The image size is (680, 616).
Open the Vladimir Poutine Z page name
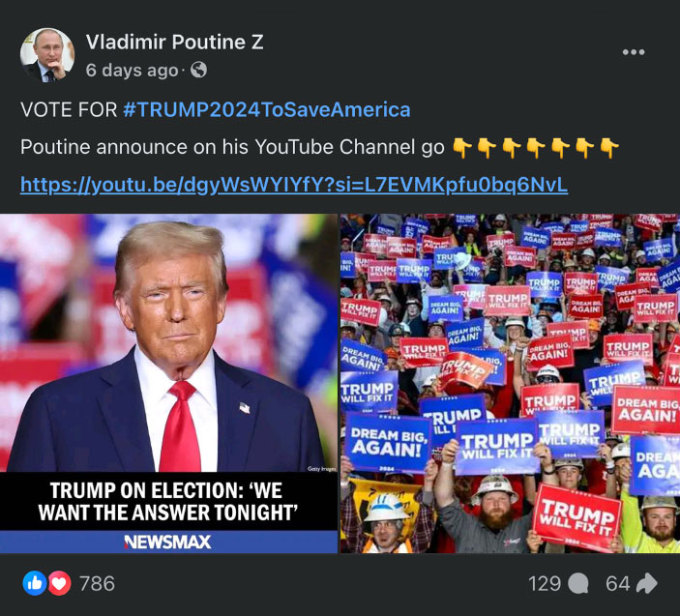point(174,42)
